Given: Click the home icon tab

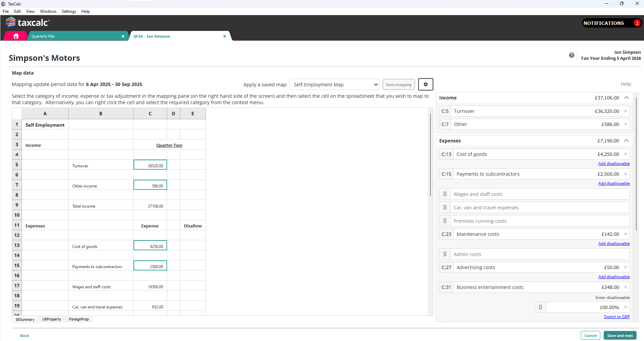Looking at the screenshot, I should click(15, 36).
